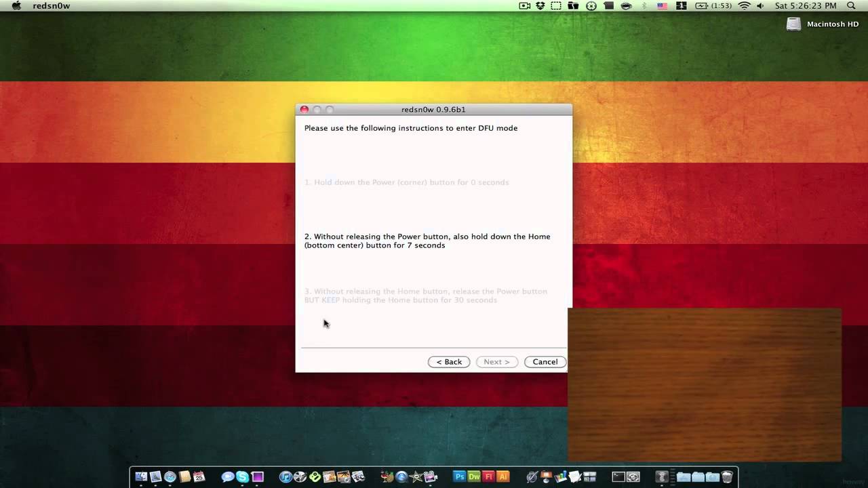Screen dimensions: 868x488
Task: Open Macintosh HD on the desktop
Action: pyautogui.click(x=823, y=24)
